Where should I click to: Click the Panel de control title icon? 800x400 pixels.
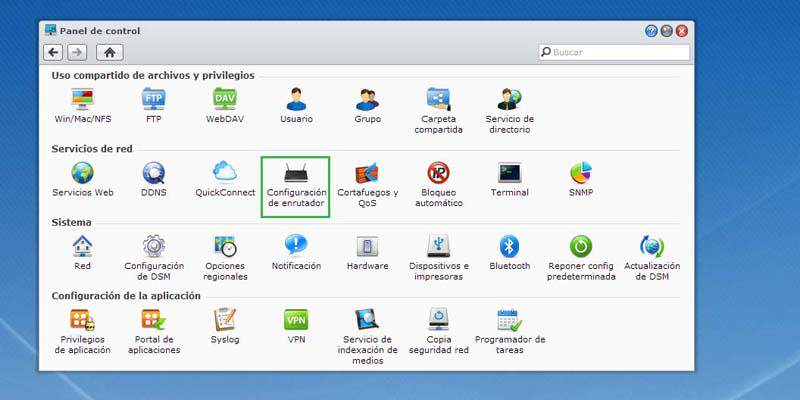pos(51,31)
